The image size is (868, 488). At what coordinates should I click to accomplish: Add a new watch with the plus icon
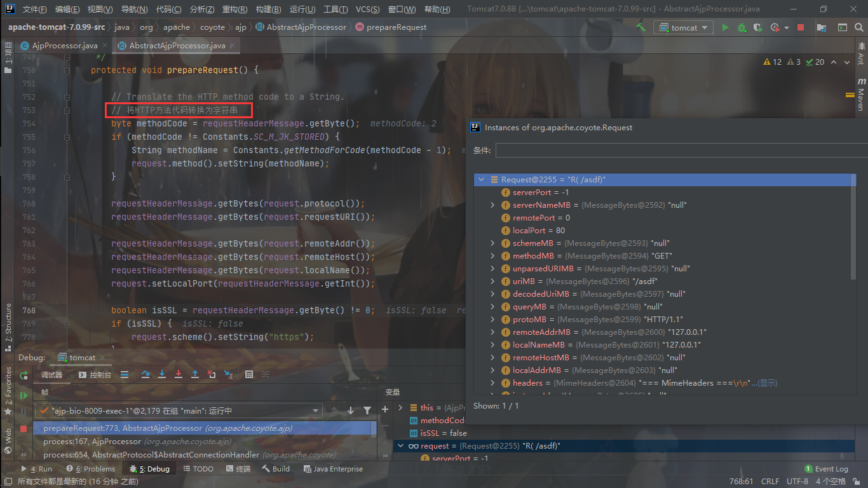[385, 409]
